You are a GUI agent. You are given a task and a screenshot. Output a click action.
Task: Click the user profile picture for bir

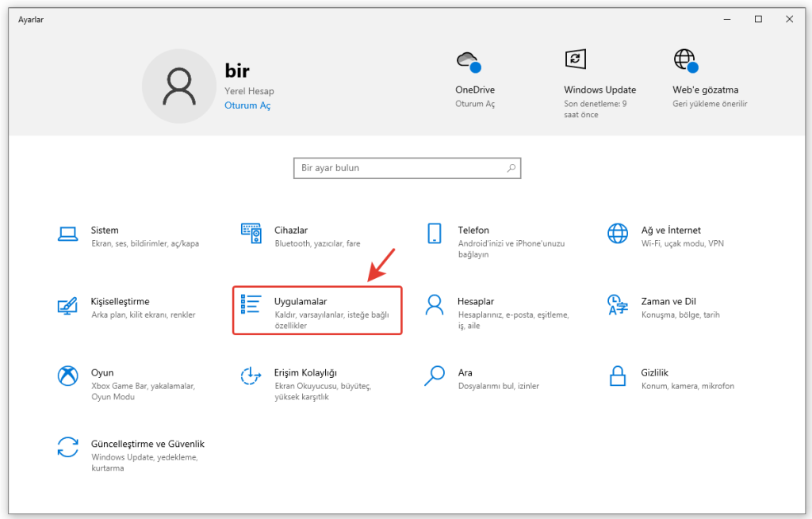coord(179,86)
